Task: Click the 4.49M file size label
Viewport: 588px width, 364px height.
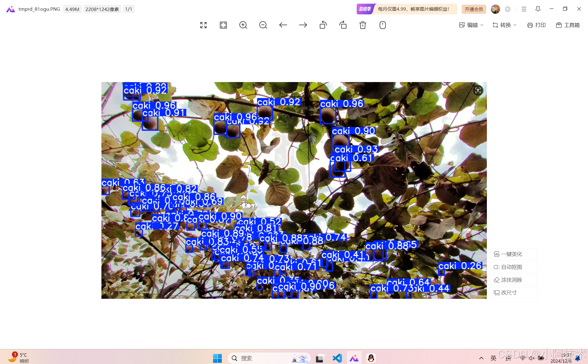Action: coord(72,9)
